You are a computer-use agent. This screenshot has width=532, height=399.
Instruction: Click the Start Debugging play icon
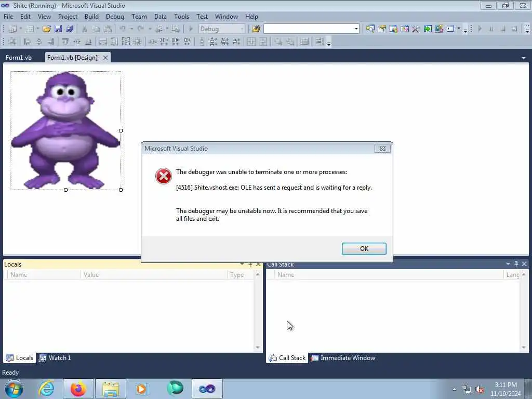click(x=191, y=29)
